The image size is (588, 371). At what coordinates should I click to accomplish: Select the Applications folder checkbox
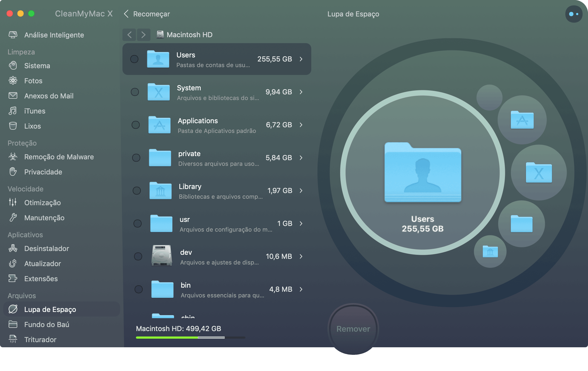(135, 125)
